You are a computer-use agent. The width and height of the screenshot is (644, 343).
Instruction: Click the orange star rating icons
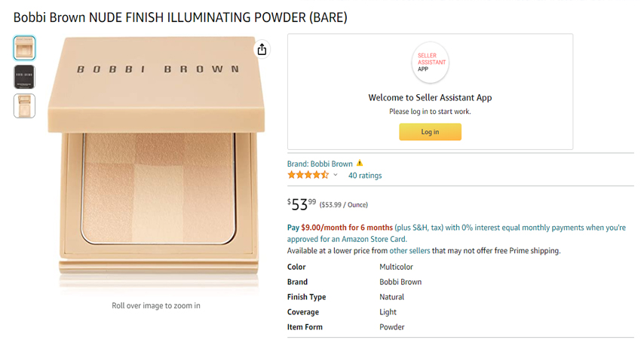pos(308,175)
